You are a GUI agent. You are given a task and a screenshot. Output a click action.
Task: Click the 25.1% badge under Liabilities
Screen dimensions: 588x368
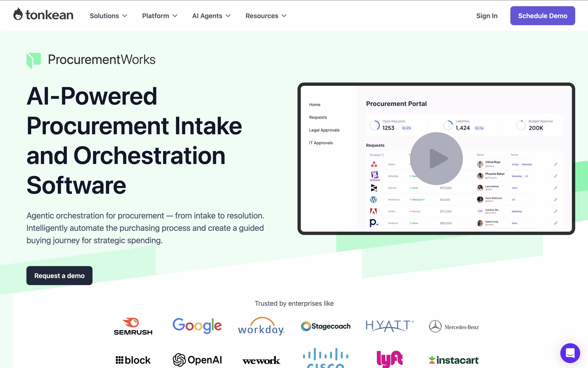point(479,128)
